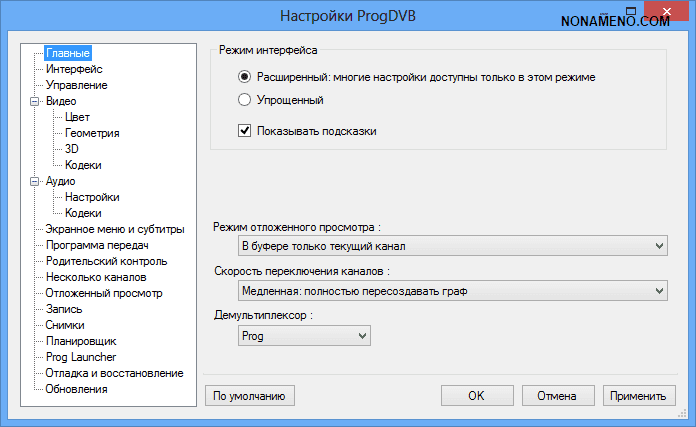Open the Цвет video settings
The height and width of the screenshot is (427, 696).
tap(77, 117)
